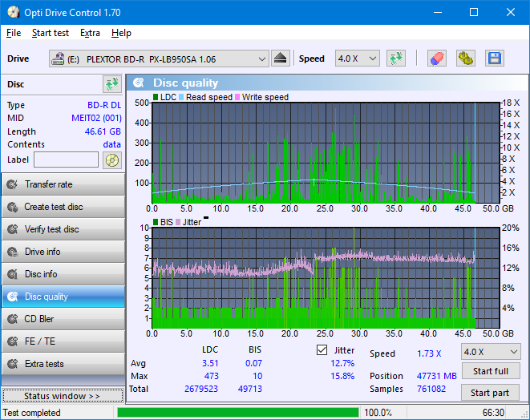This screenshot has height=420, width=530.
Task: Click the LDC graph chart area
Action: coord(326,153)
